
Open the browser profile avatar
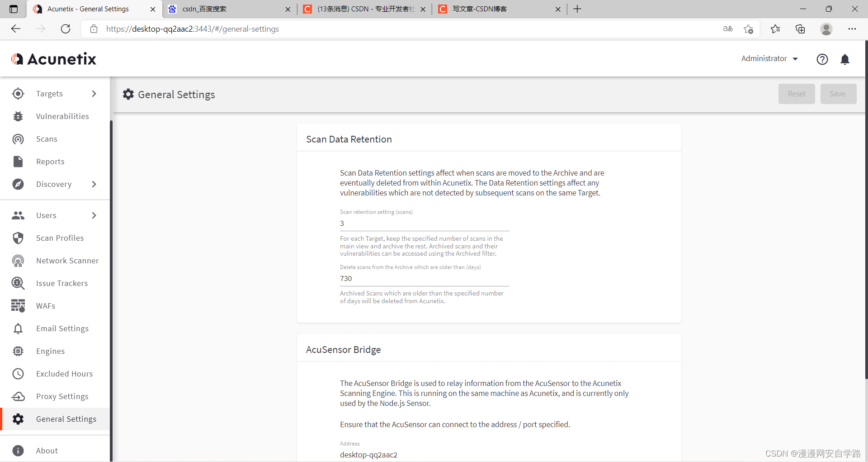(826, 29)
